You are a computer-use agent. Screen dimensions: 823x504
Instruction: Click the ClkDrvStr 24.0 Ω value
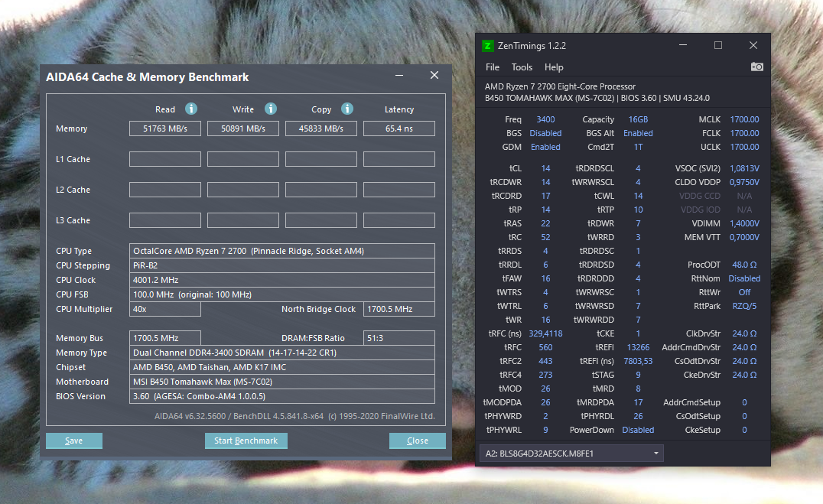click(x=744, y=334)
